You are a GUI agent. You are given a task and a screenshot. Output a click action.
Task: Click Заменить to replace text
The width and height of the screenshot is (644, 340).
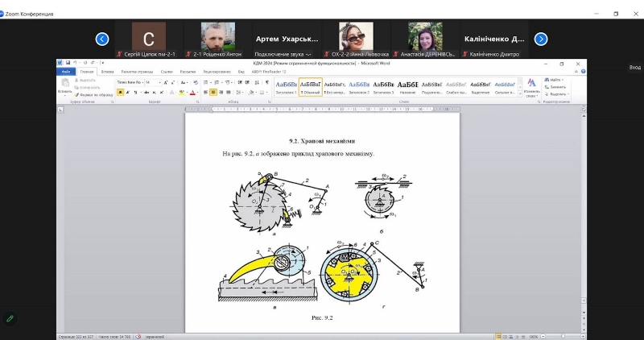[555, 87]
